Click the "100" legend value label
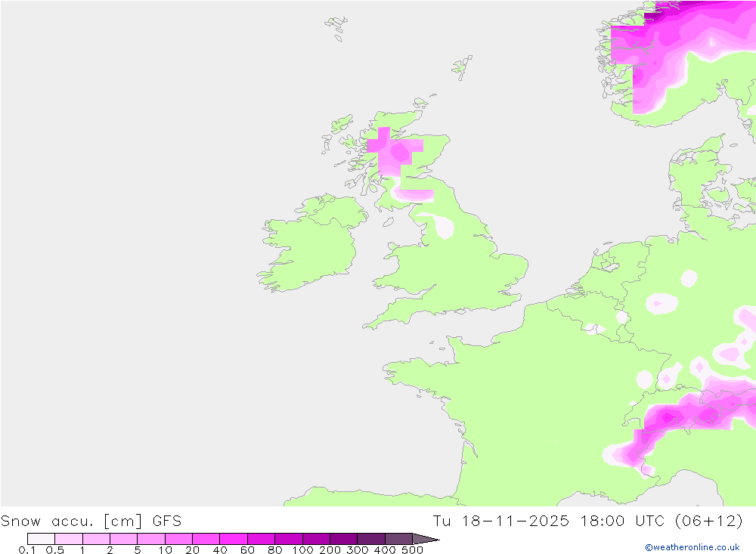The image size is (756, 554). coord(303,549)
